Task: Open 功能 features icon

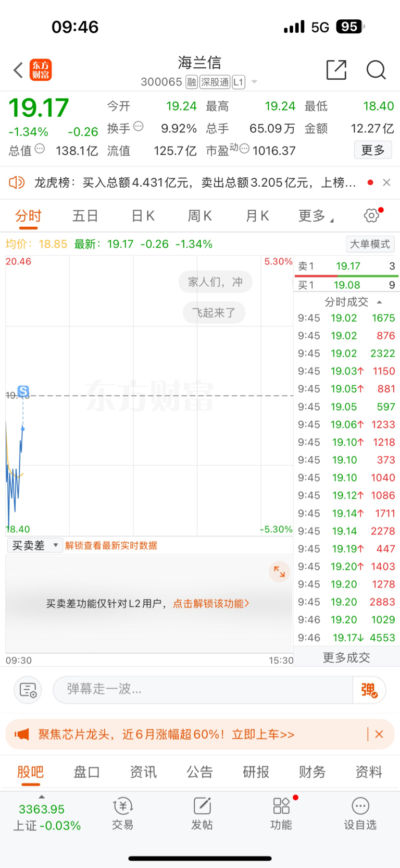Action: tap(281, 814)
